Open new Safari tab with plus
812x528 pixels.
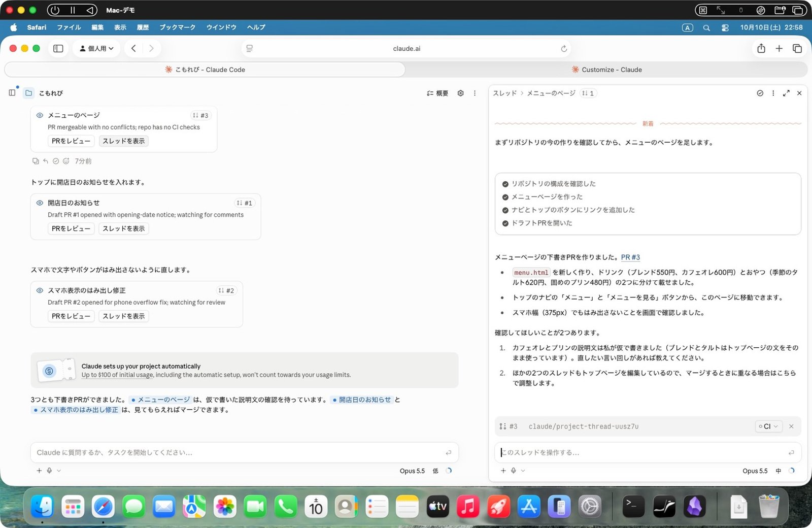(x=779, y=49)
